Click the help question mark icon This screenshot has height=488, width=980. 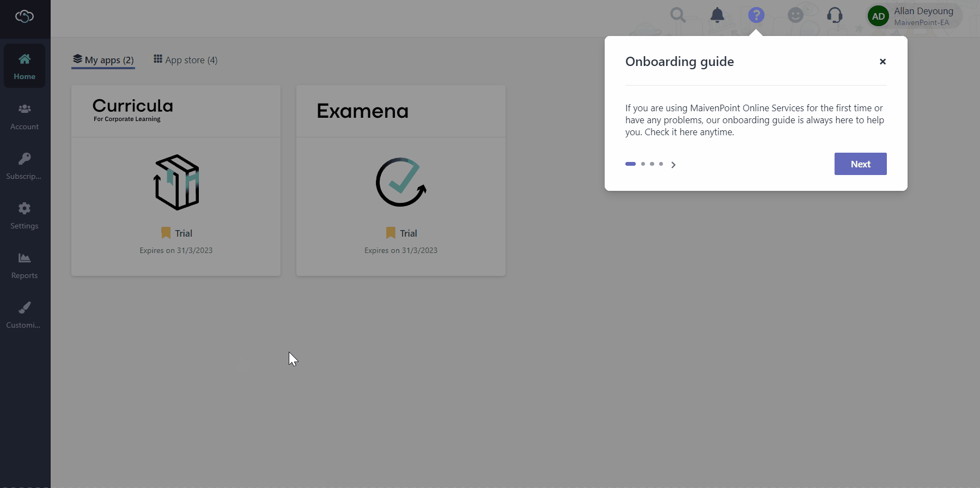756,15
